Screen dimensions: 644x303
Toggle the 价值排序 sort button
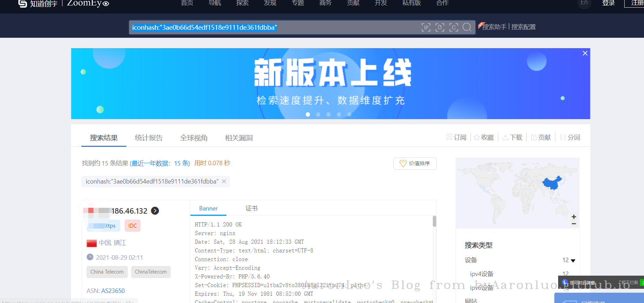pyautogui.click(x=415, y=163)
